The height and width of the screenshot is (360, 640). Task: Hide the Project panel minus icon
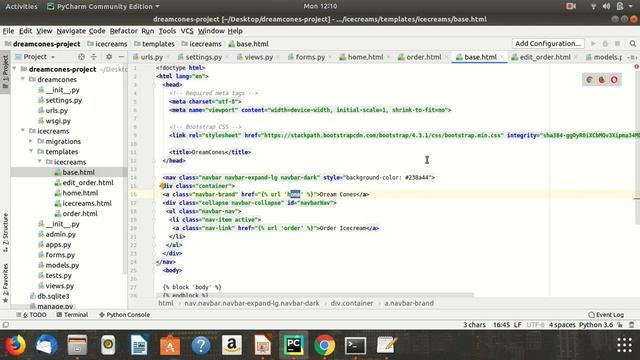click(121, 57)
